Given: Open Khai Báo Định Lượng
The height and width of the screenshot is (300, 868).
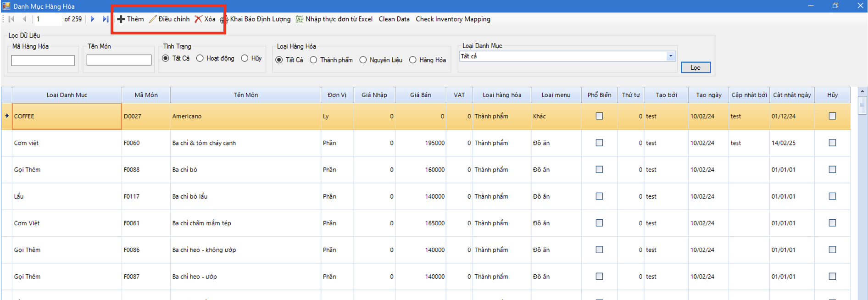Looking at the screenshot, I should click(x=256, y=19).
